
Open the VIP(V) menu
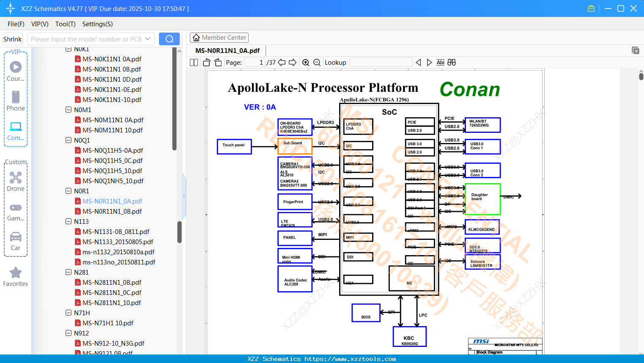point(40,24)
